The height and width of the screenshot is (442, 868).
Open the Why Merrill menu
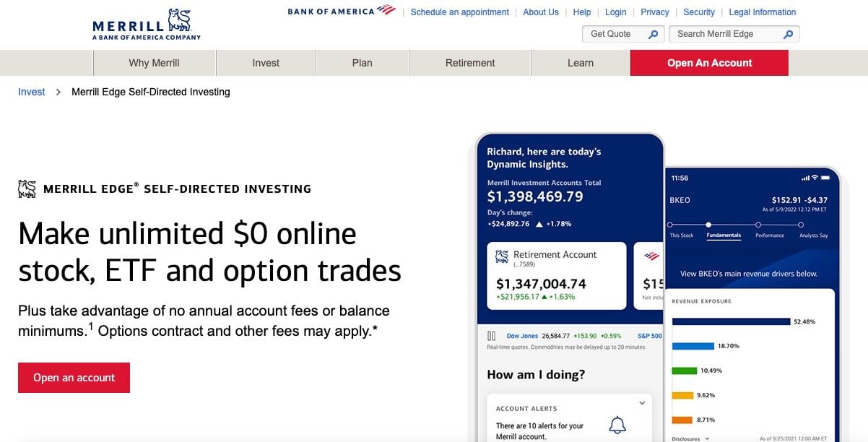pos(154,63)
